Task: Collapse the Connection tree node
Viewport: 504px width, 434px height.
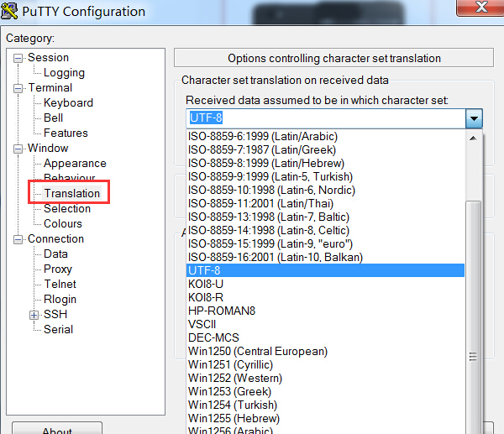Action: tap(18, 239)
